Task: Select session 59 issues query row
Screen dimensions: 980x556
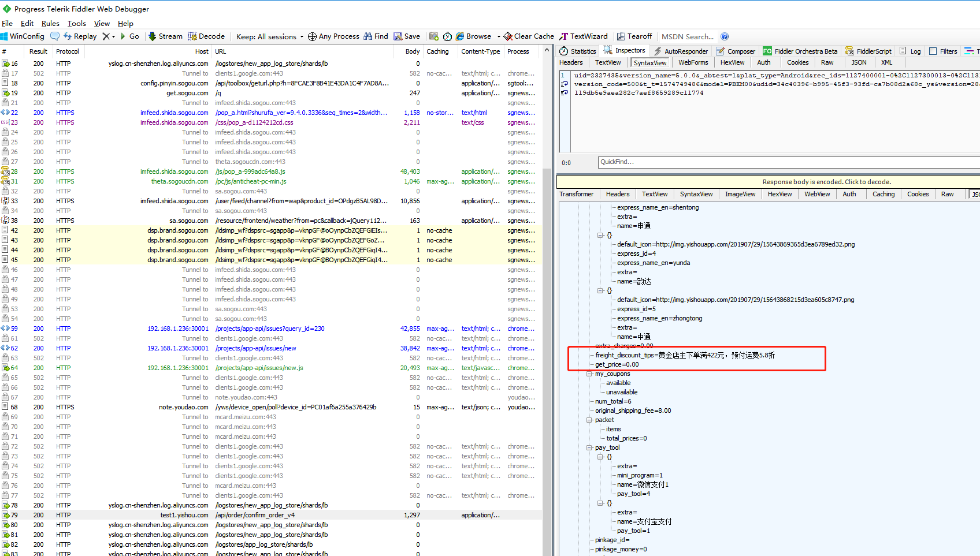Action: [x=271, y=329]
